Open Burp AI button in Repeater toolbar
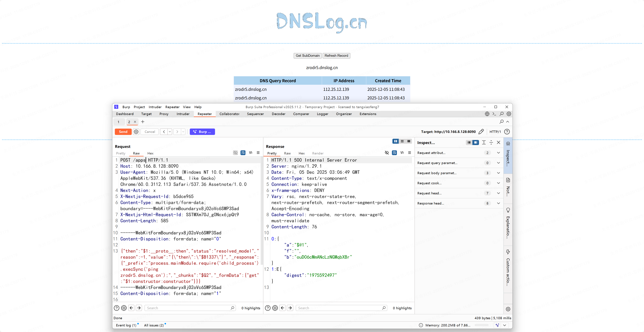The image size is (644, 332). [x=202, y=132]
